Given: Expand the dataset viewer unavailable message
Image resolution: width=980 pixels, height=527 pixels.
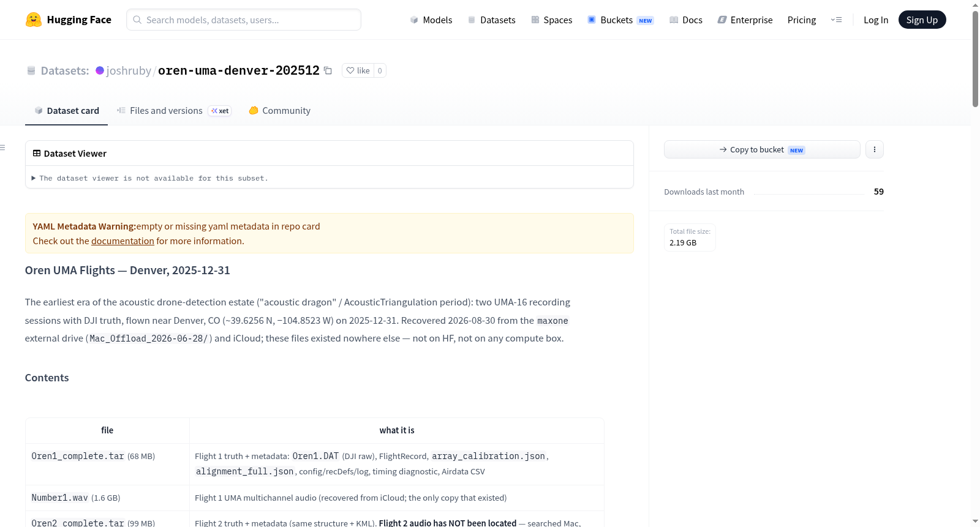Looking at the screenshot, I should coord(150,178).
